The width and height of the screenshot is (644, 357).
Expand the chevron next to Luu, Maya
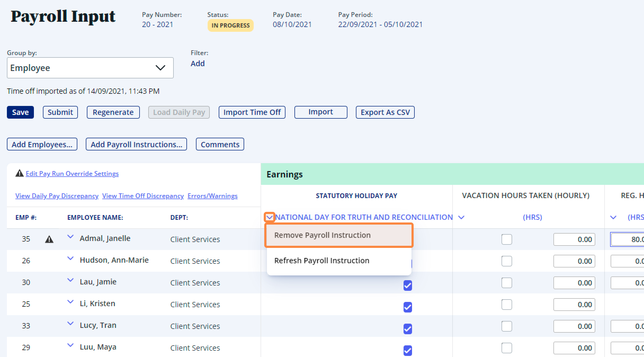pyautogui.click(x=70, y=345)
